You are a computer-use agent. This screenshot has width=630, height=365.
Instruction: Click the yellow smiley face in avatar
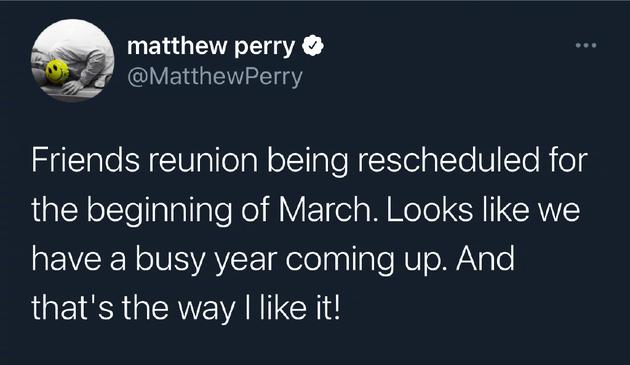[57, 72]
